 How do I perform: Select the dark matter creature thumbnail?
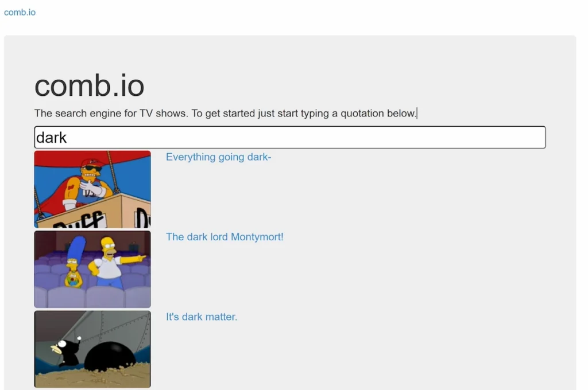pos(92,349)
